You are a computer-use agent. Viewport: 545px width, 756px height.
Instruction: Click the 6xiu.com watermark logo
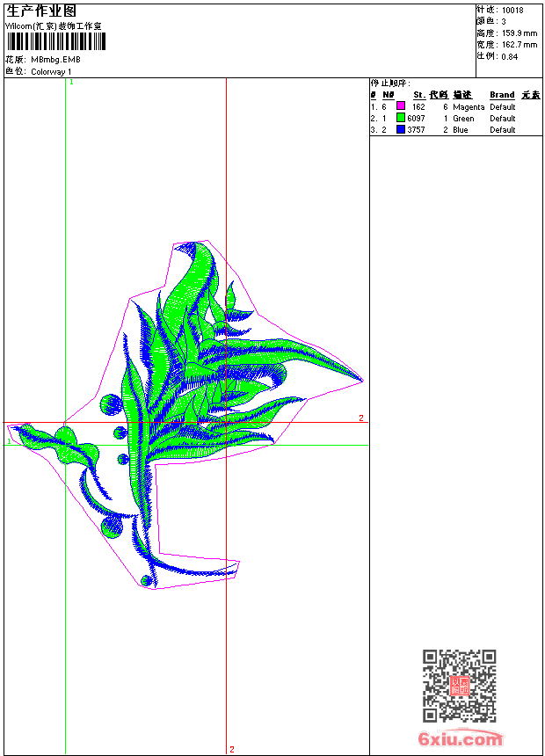[x=460, y=738]
